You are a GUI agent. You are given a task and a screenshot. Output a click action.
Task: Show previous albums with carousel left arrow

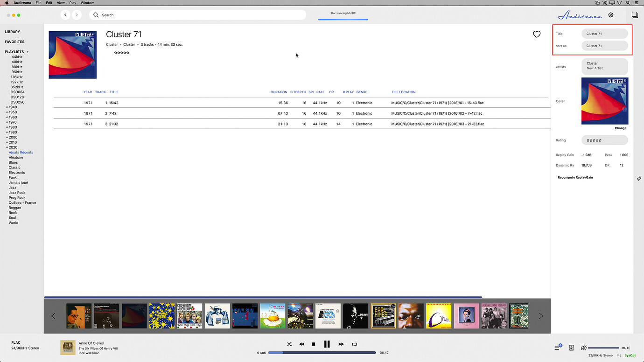(x=53, y=316)
